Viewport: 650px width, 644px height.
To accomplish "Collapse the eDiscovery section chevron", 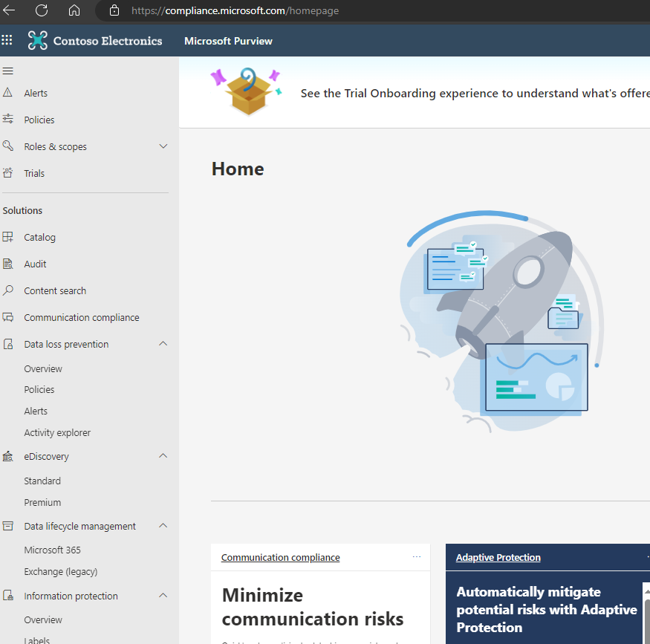I will point(163,456).
